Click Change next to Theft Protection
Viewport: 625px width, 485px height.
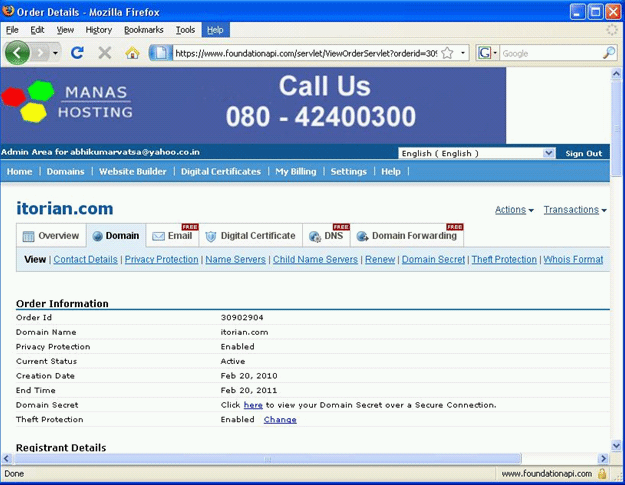click(x=280, y=420)
